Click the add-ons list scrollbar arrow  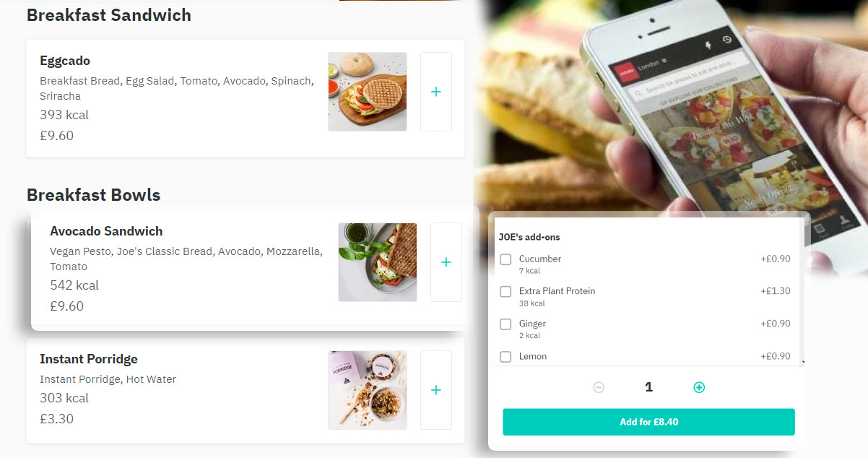(x=803, y=362)
